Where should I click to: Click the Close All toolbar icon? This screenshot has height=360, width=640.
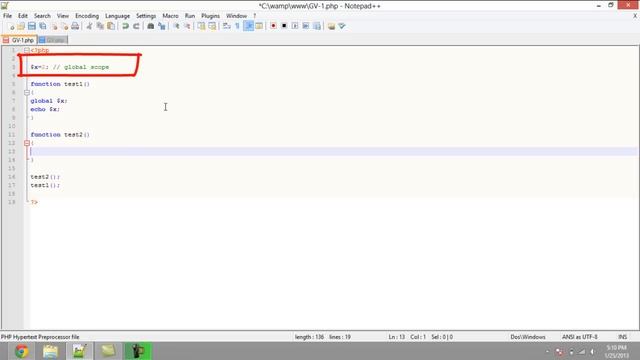pyautogui.click(x=64, y=26)
